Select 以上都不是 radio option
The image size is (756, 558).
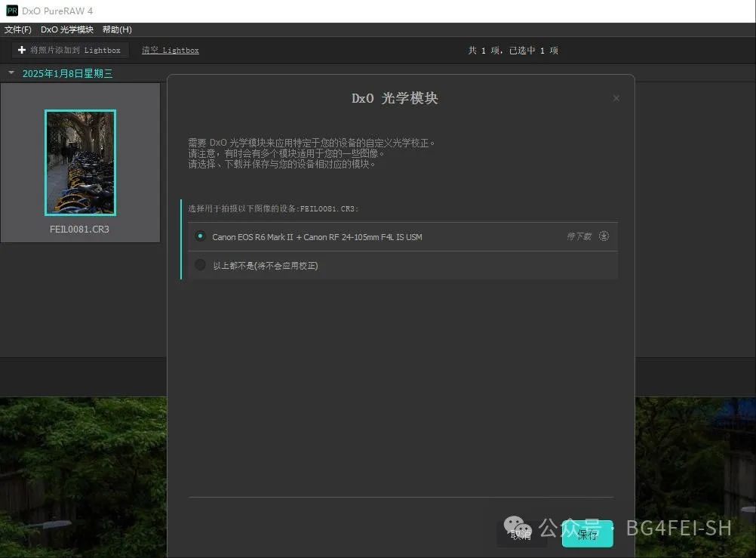[x=200, y=265]
